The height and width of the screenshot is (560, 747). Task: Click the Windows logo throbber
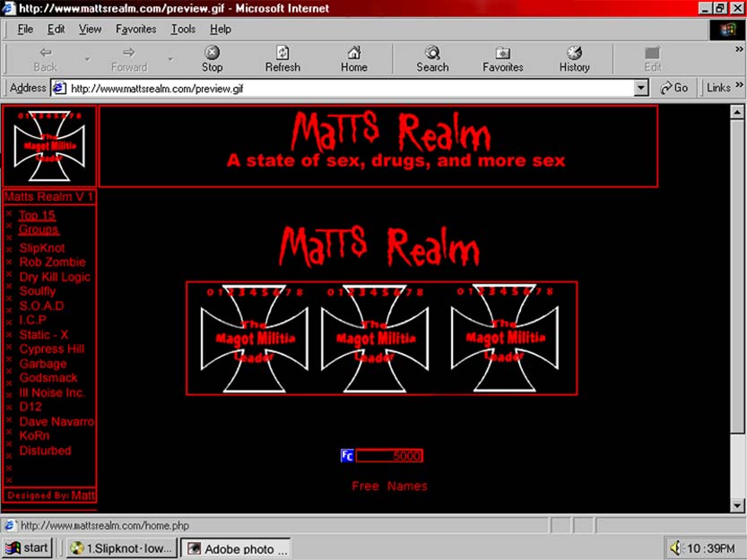click(727, 30)
